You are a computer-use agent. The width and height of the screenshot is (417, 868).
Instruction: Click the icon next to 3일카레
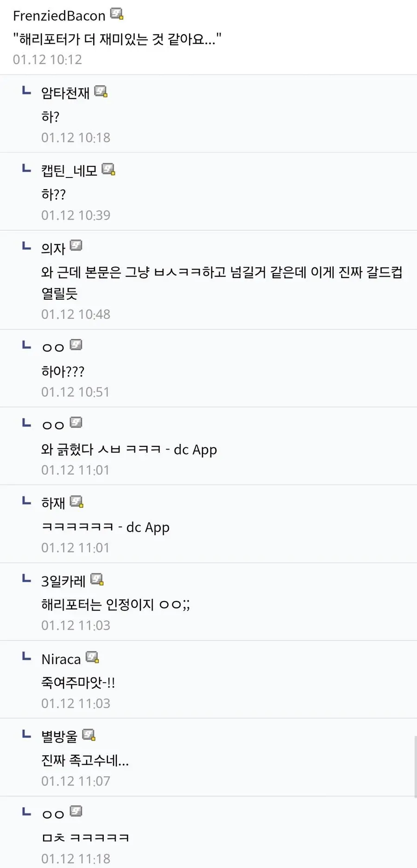click(x=97, y=579)
